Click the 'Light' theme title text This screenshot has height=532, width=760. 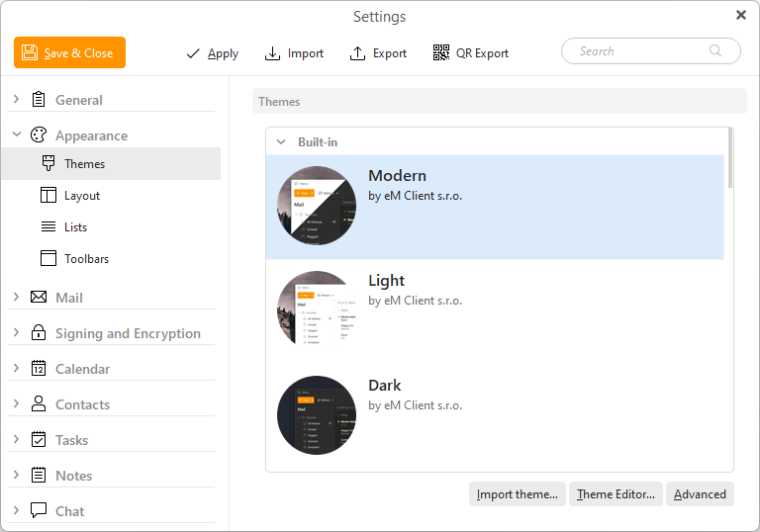pos(386,281)
